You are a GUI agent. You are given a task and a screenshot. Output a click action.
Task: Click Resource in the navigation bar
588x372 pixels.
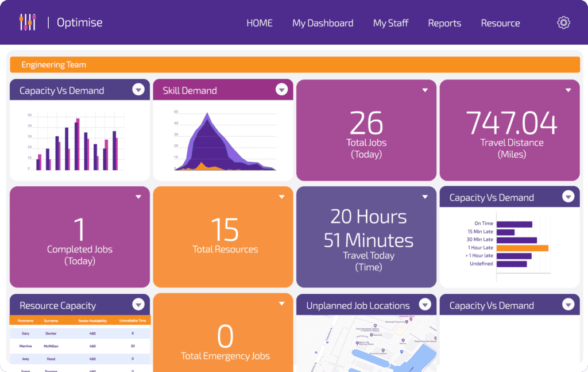[500, 23]
